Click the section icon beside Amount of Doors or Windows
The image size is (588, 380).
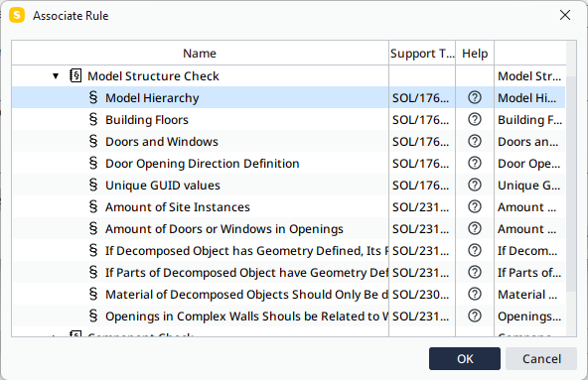(93, 228)
